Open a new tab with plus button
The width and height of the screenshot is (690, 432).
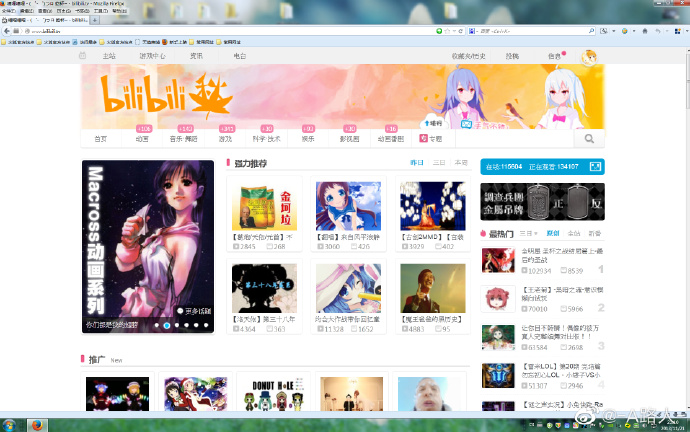pyautogui.click(x=95, y=20)
